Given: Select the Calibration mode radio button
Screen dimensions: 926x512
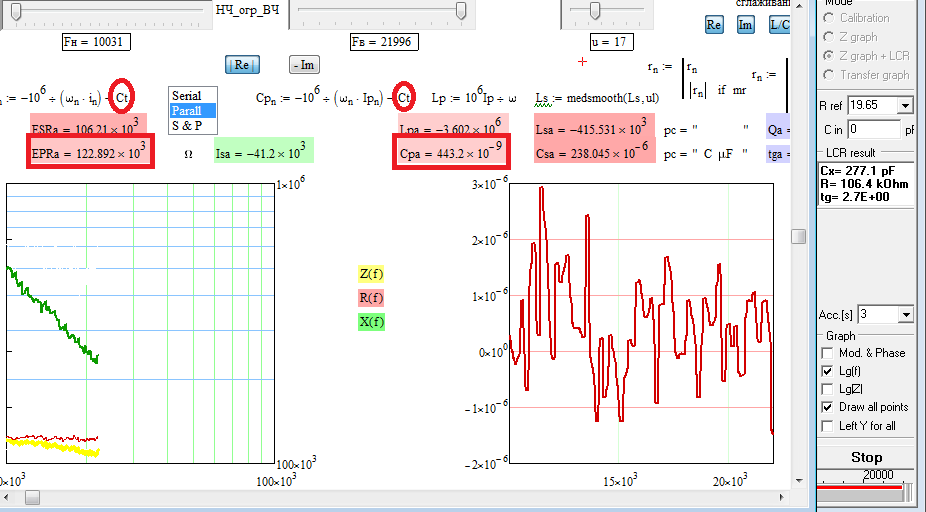Looking at the screenshot, I should tap(829, 18).
